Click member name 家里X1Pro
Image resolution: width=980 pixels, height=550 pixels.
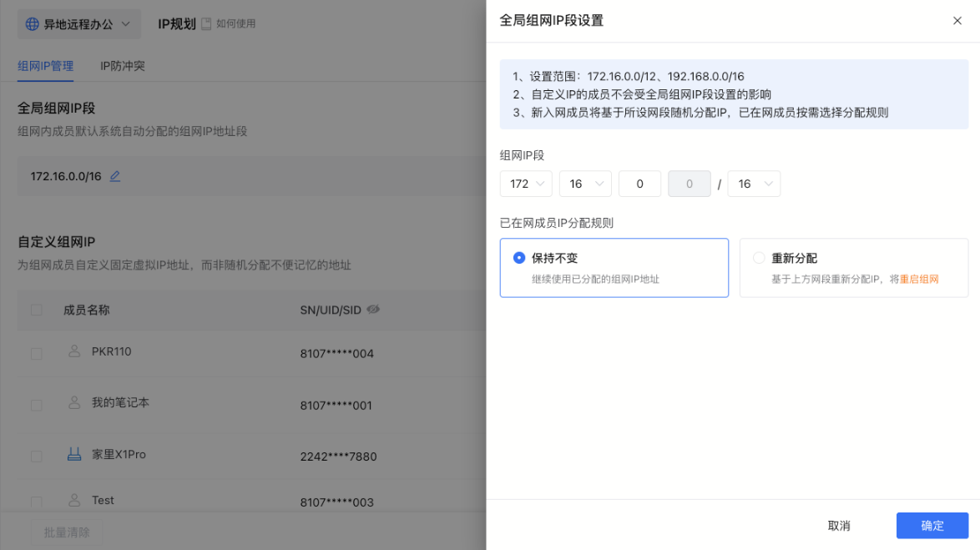[119, 454]
